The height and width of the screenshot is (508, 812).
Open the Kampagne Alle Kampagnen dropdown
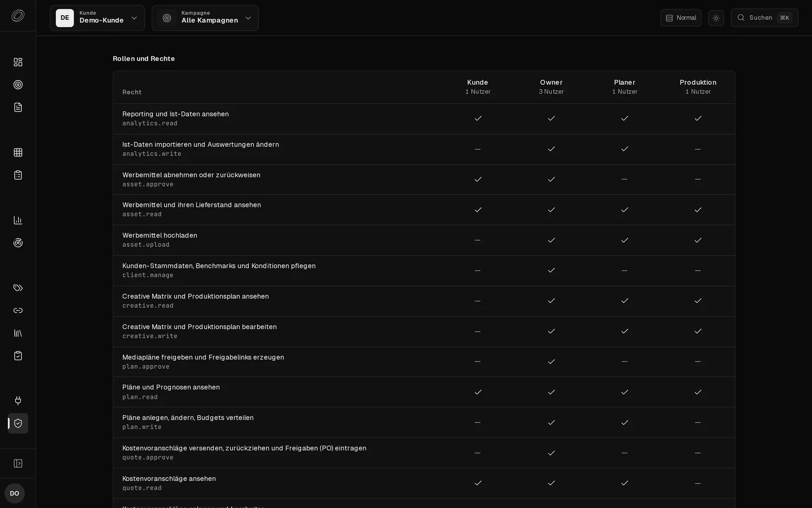pos(205,18)
